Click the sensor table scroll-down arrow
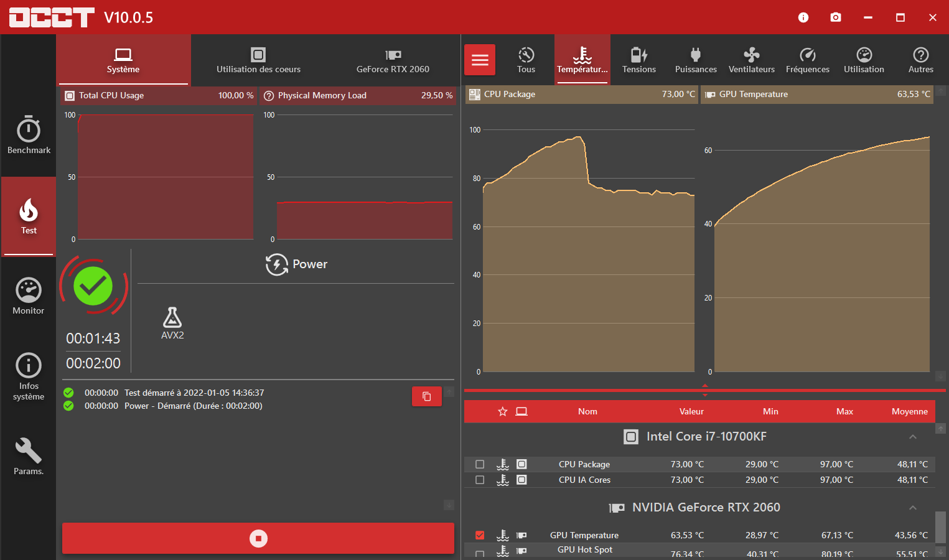 tap(940, 551)
